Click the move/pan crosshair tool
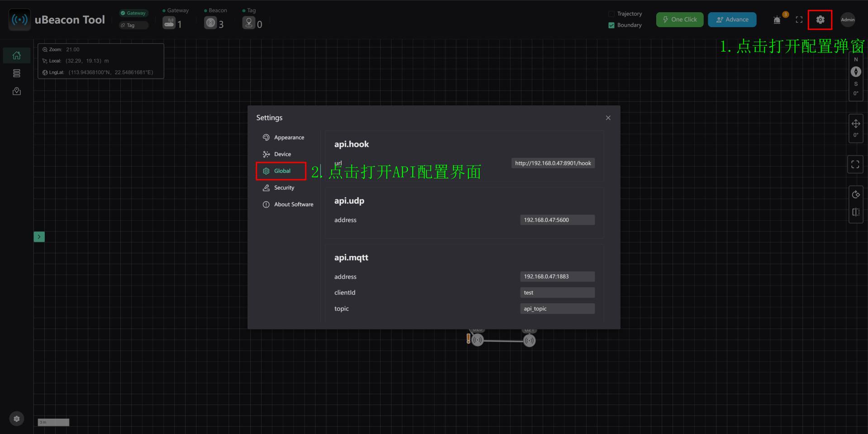The image size is (868, 434). click(856, 124)
